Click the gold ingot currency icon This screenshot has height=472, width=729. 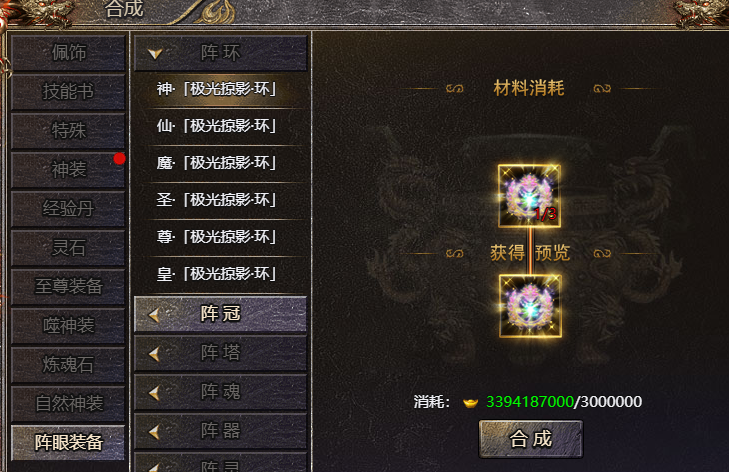[x=471, y=402]
